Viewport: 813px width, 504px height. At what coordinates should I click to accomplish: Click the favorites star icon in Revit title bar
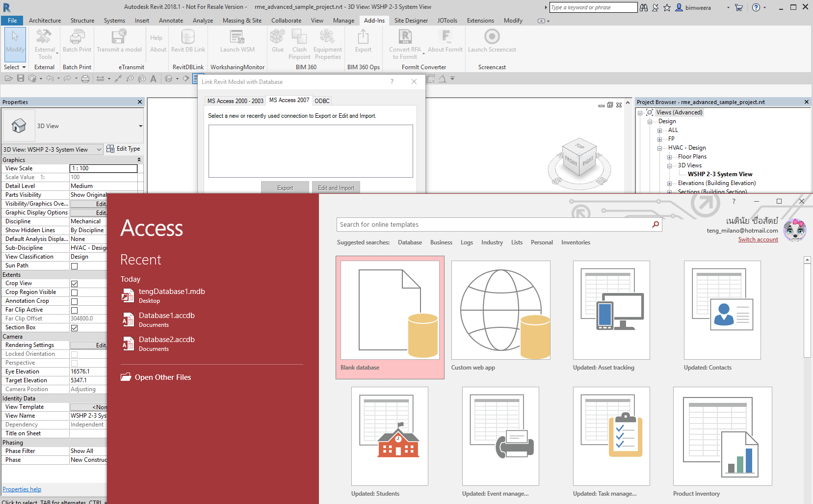(x=667, y=7)
